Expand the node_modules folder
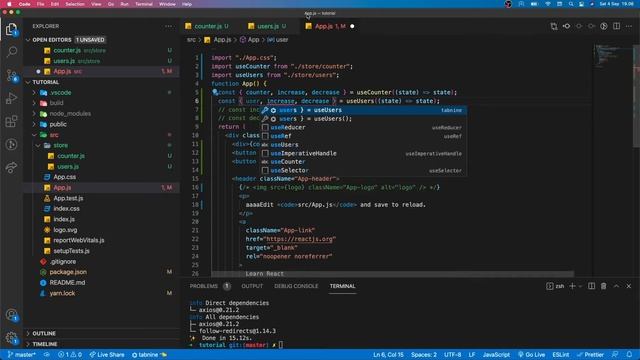640x360 pixels. tap(34, 113)
